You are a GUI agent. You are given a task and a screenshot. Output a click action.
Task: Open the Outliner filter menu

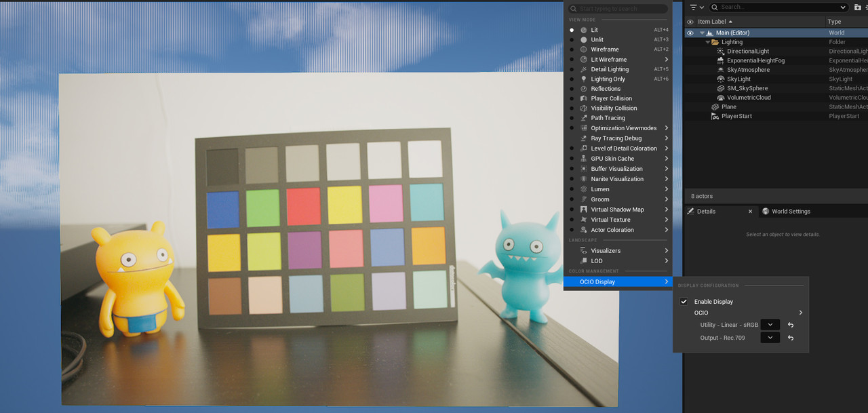coord(695,7)
